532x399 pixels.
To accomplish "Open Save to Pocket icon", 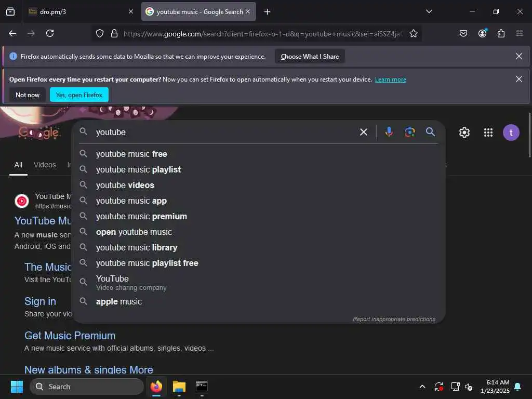I will [x=463, y=33].
